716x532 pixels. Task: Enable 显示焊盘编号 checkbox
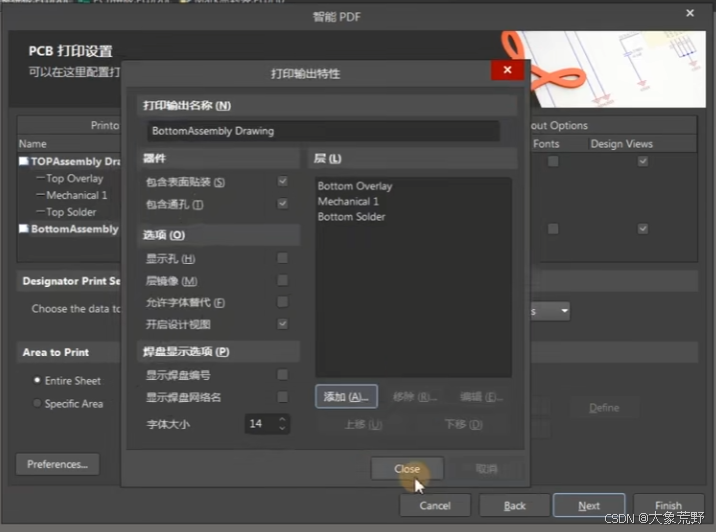coord(283,374)
